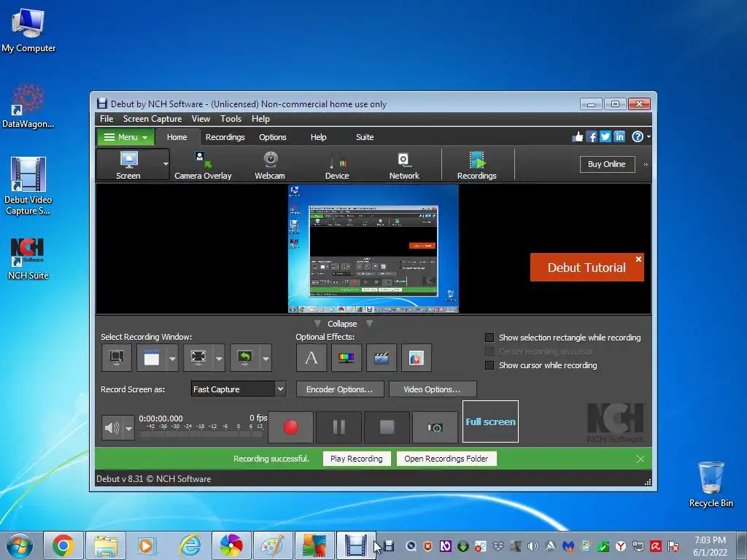Expand selection rectangle dropdown arrow
747x560 pixels.
coord(219,358)
